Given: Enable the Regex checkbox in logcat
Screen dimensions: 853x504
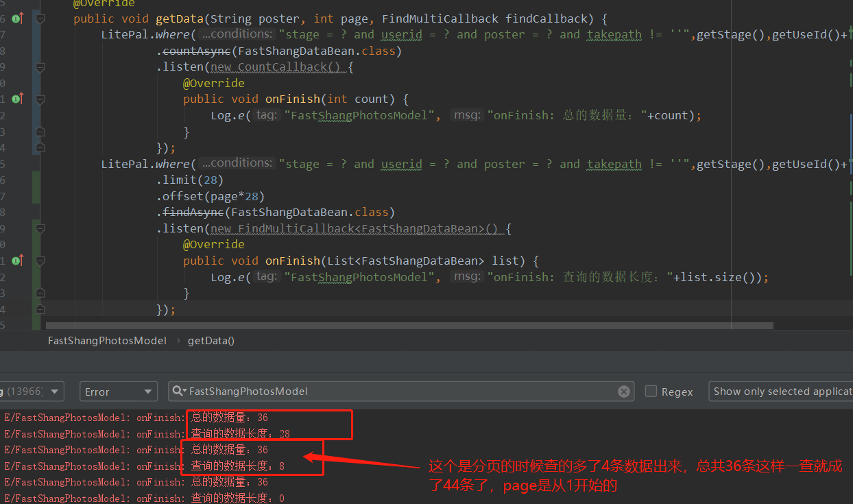Looking at the screenshot, I should pos(650,391).
